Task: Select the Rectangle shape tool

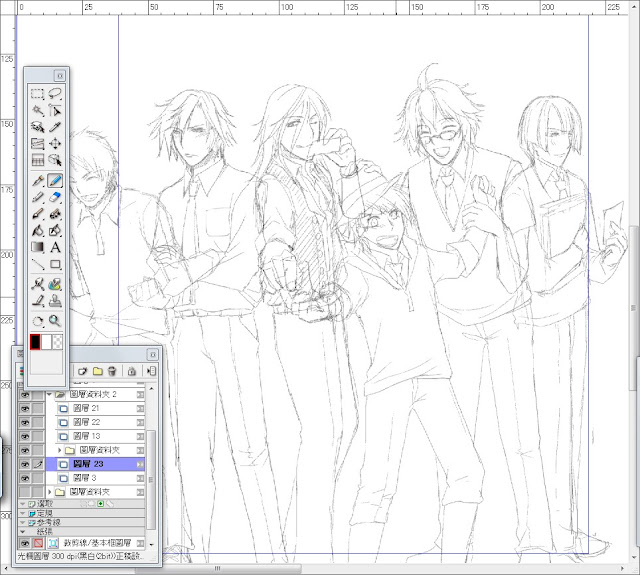Action: [x=55, y=264]
